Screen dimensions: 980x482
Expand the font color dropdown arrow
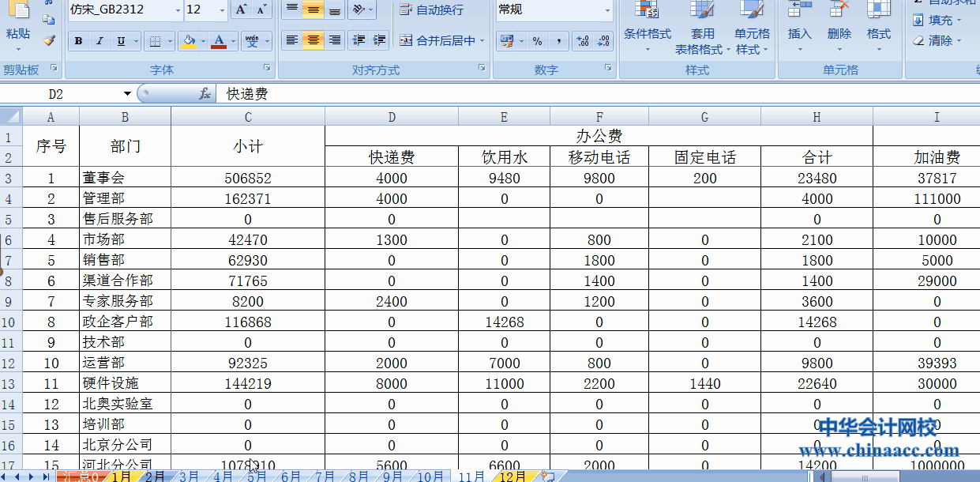(x=234, y=41)
